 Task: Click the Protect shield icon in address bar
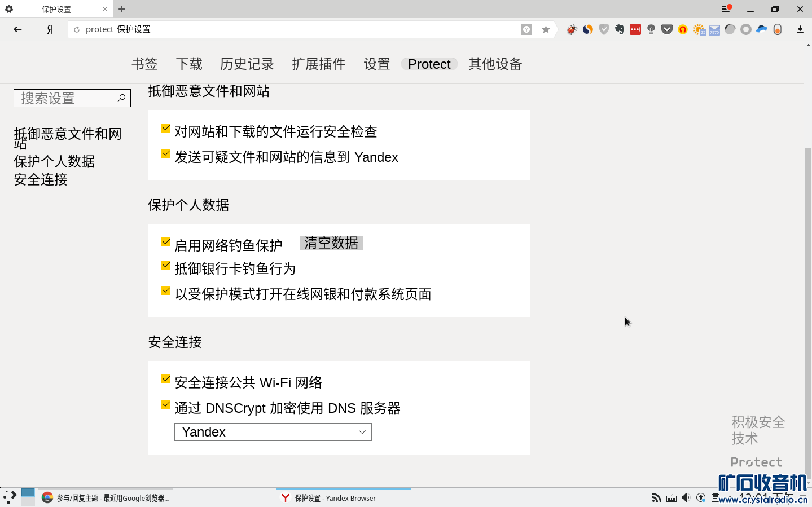pyautogui.click(x=526, y=29)
